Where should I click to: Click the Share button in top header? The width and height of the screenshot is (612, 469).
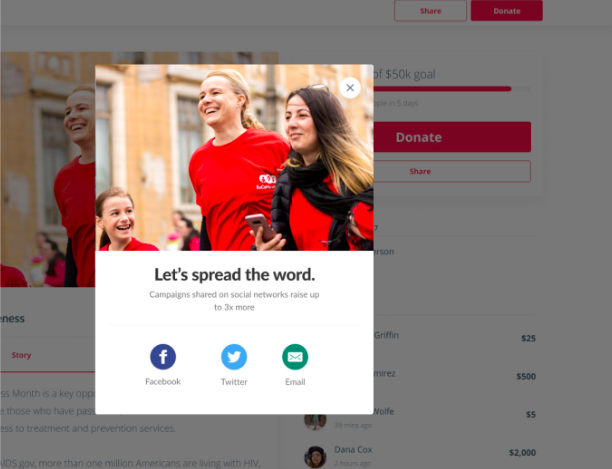click(x=431, y=11)
